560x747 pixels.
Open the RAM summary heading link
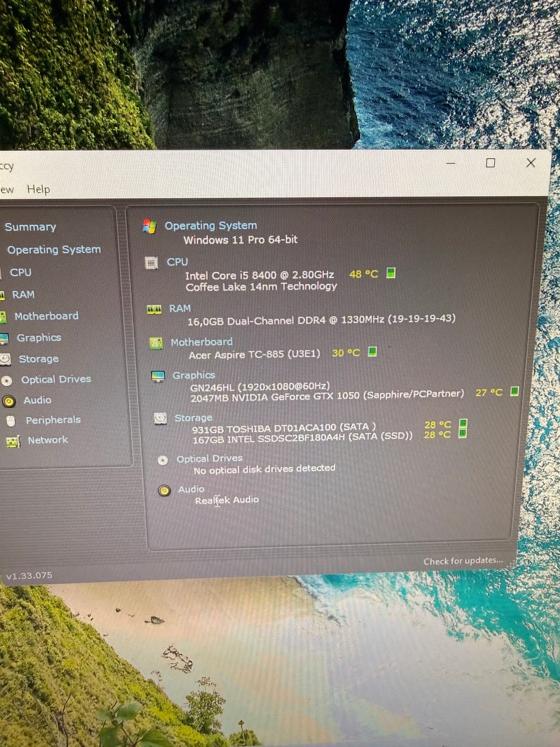point(180,308)
